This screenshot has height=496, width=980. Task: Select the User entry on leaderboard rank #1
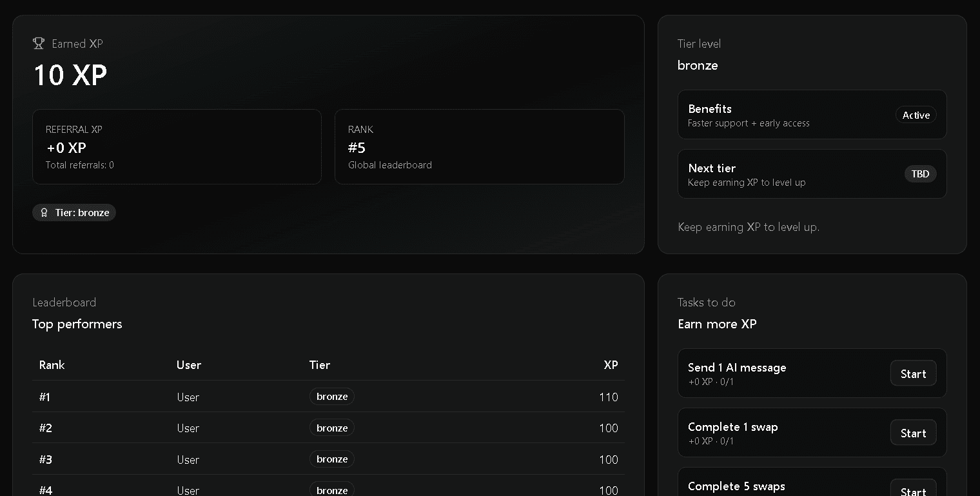point(188,397)
